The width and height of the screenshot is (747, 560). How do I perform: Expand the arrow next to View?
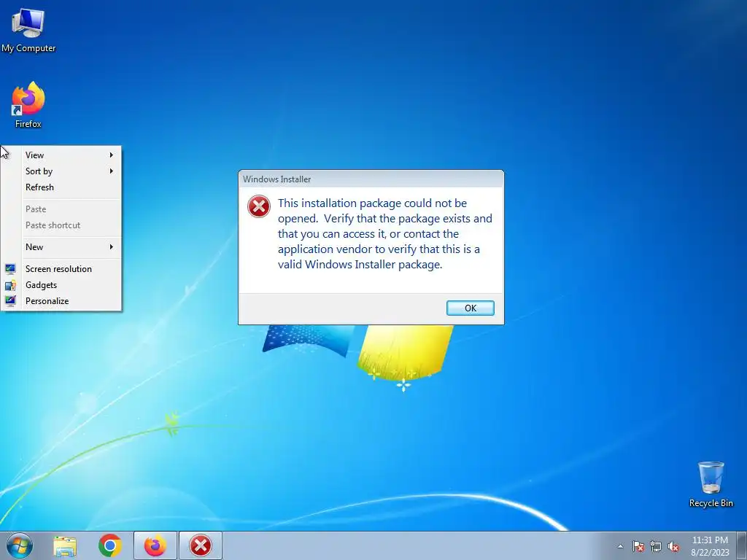[x=112, y=155]
